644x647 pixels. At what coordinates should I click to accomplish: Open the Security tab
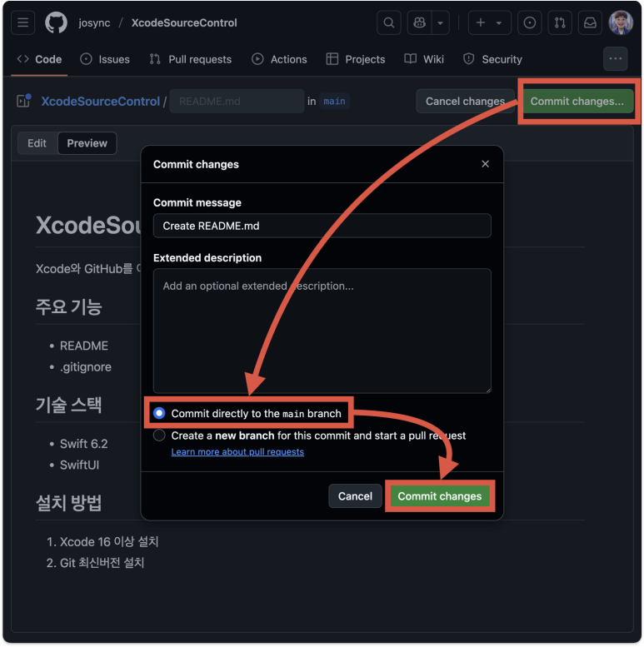click(x=493, y=59)
